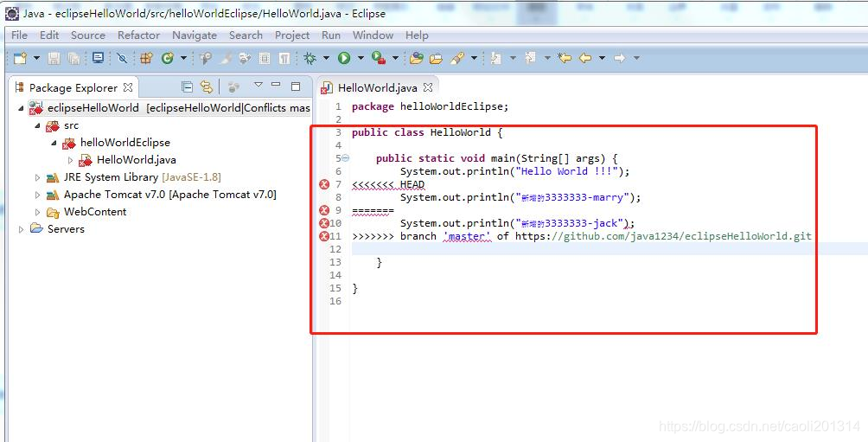Viewport: 868px width, 442px height.
Task: Collapse the src folder node
Action: (x=38, y=125)
